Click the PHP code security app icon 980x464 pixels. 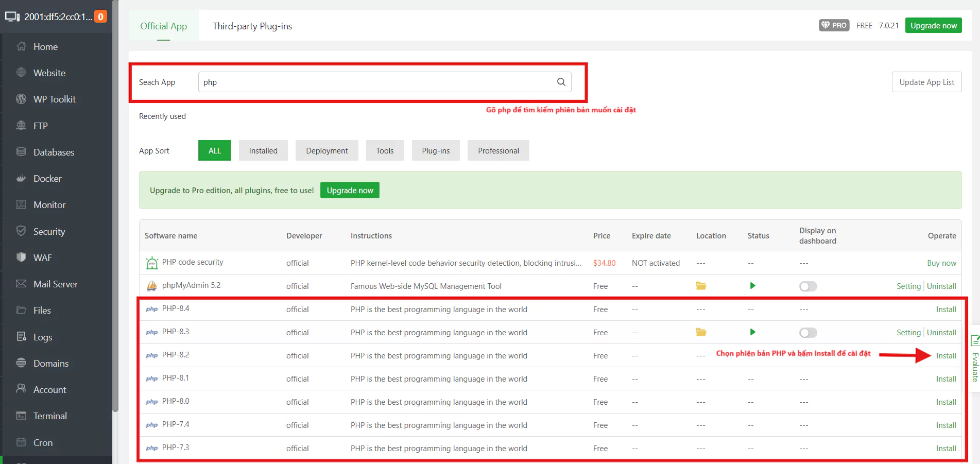tap(152, 263)
